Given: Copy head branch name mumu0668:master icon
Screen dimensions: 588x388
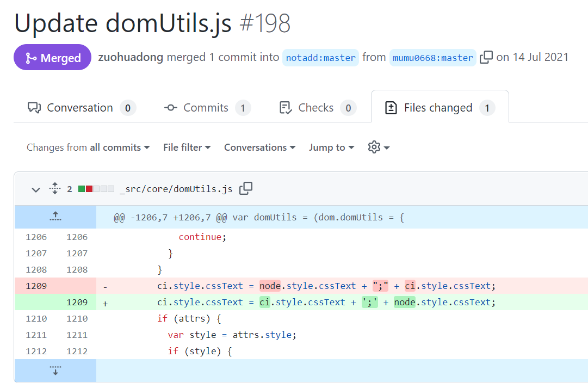Looking at the screenshot, I should pos(486,58).
